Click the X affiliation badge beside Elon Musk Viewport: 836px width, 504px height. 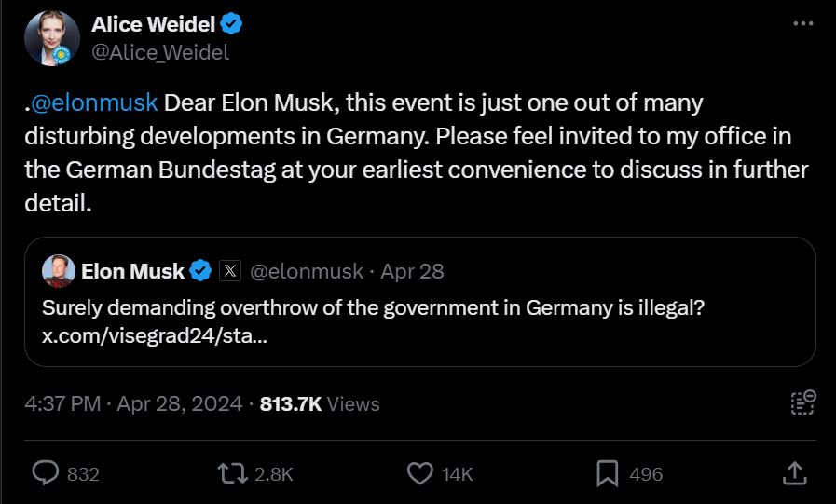(x=230, y=271)
